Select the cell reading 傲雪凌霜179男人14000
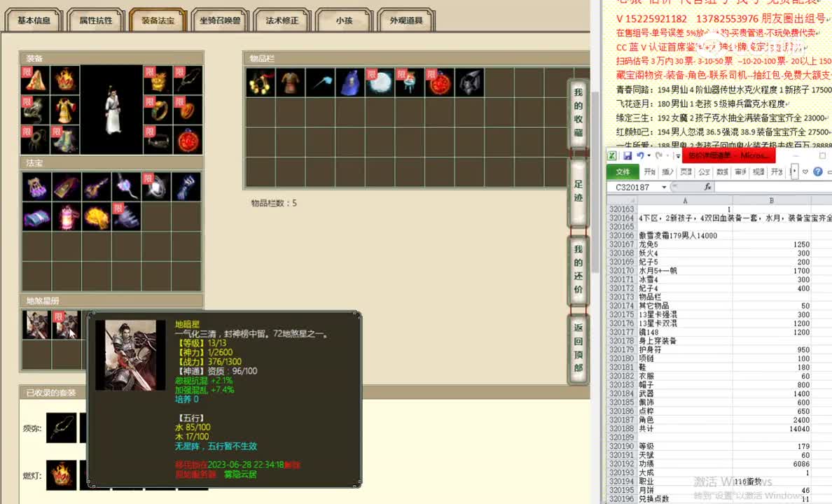Image resolution: width=832 pixels, height=504 pixels. click(x=685, y=236)
